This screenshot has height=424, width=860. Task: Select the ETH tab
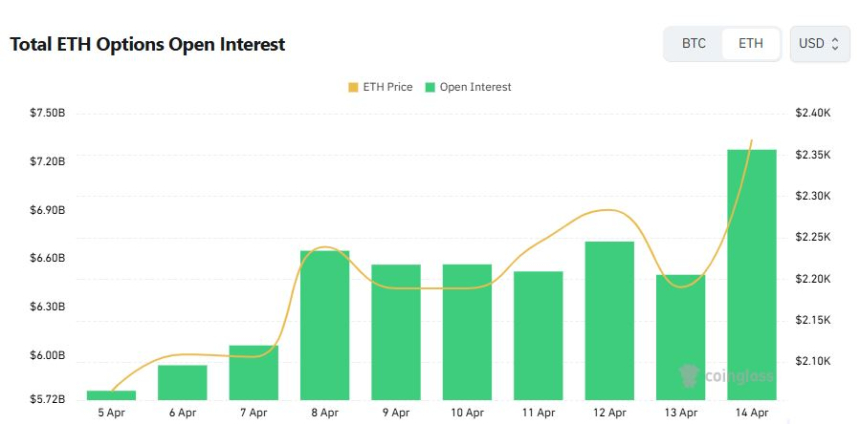(751, 44)
